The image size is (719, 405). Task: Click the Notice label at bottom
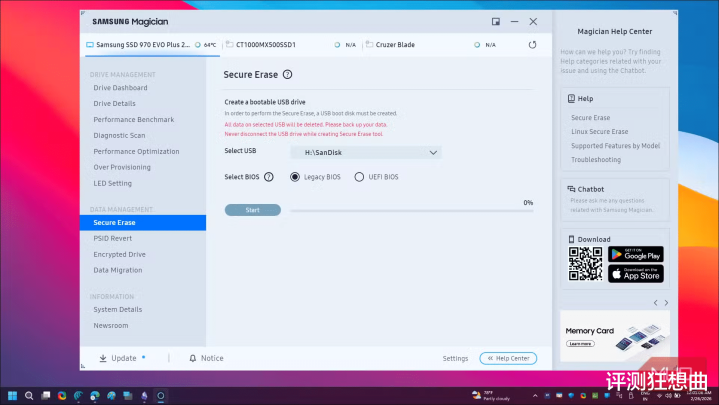click(x=212, y=358)
